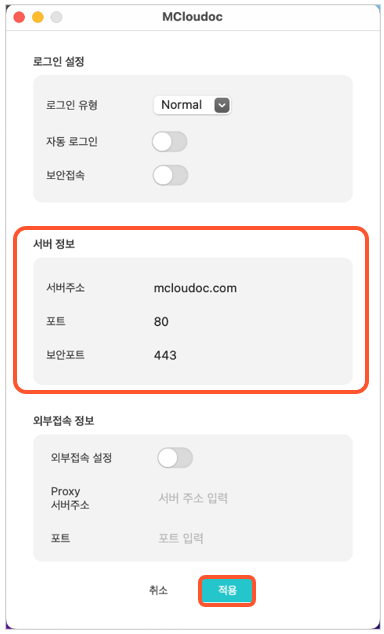Click the 보안포트 field with value 443
This screenshot has height=634, width=384.
pyautogui.click(x=165, y=355)
